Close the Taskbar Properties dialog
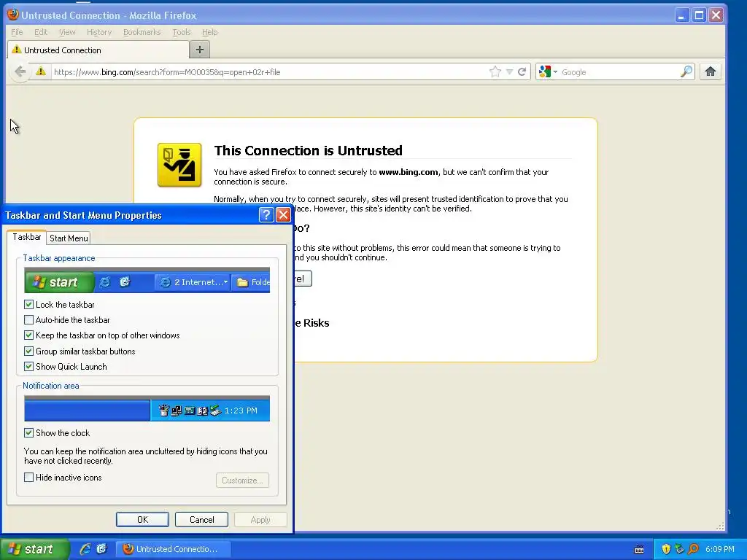The height and width of the screenshot is (560, 747). click(x=284, y=215)
